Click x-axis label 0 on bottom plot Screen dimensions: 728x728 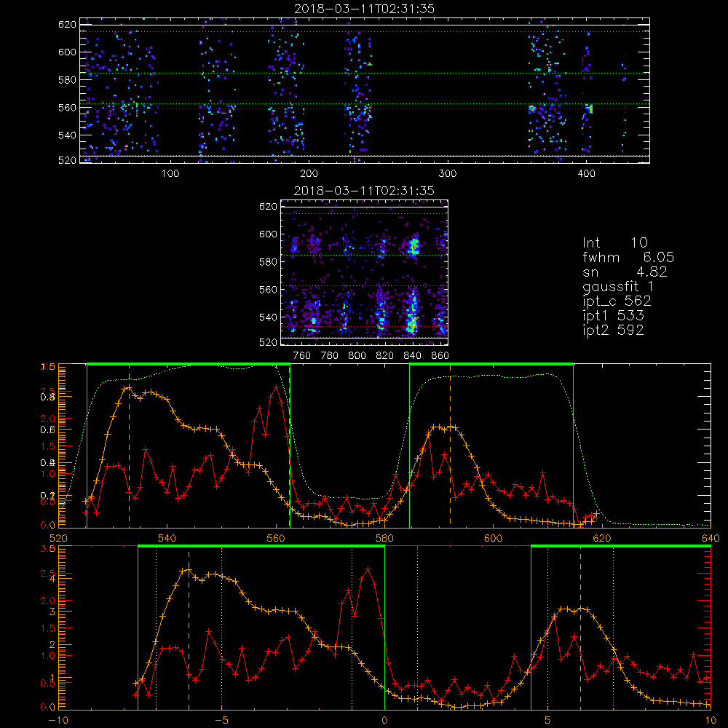pos(384,721)
